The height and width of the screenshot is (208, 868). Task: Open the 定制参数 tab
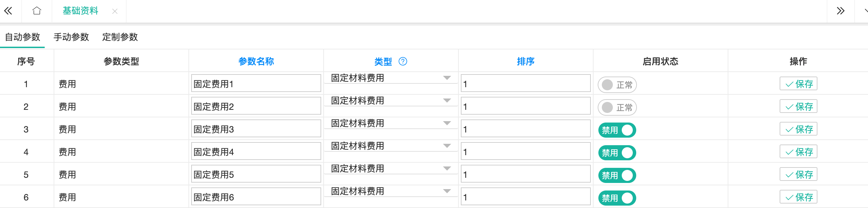[x=120, y=37]
